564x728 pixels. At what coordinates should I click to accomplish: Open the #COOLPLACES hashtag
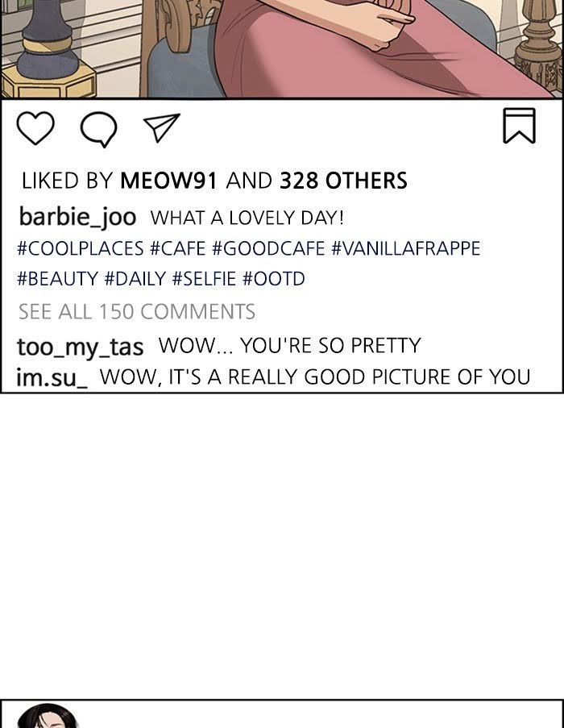[80, 248]
